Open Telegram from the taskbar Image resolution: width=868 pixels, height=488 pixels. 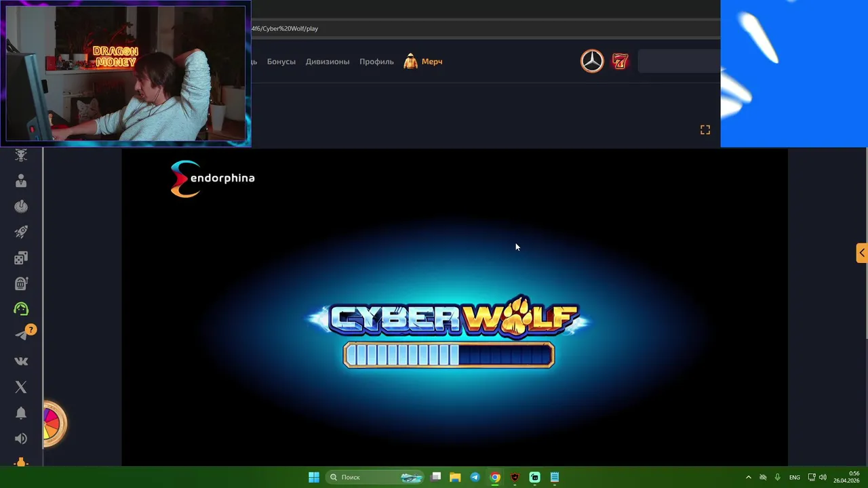[x=475, y=477]
